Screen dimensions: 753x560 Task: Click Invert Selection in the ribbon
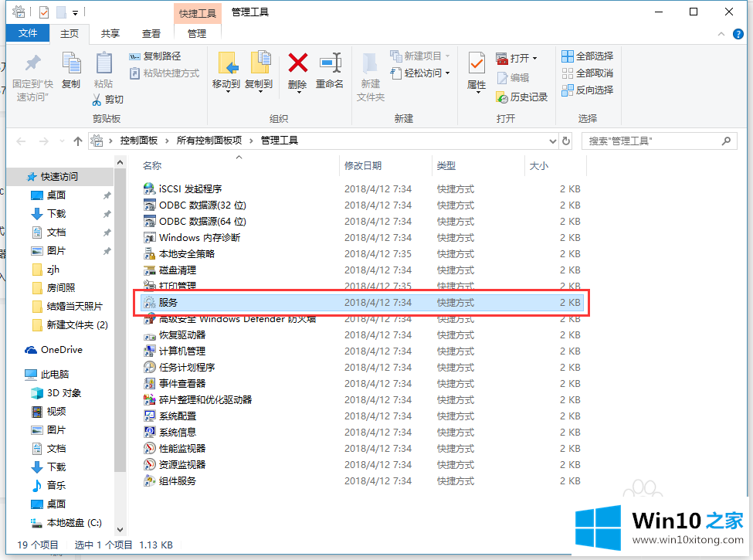coord(587,90)
